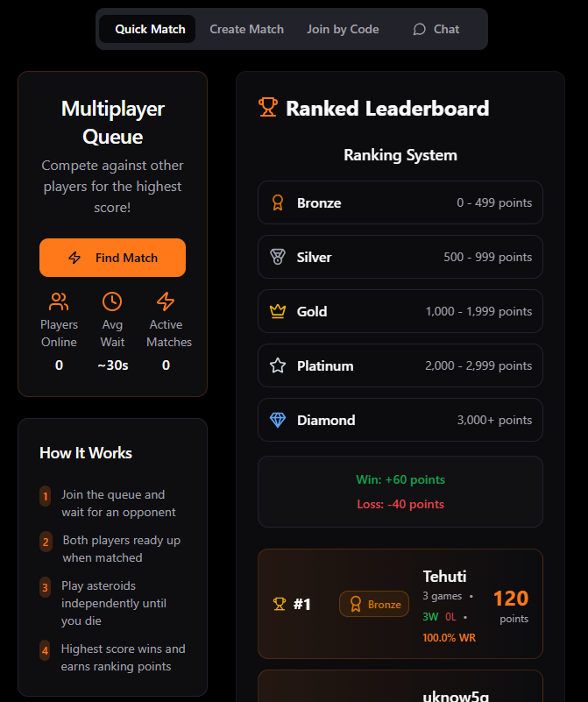This screenshot has height=702, width=588.
Task: Click the Platinum star icon
Action: pyautogui.click(x=278, y=365)
